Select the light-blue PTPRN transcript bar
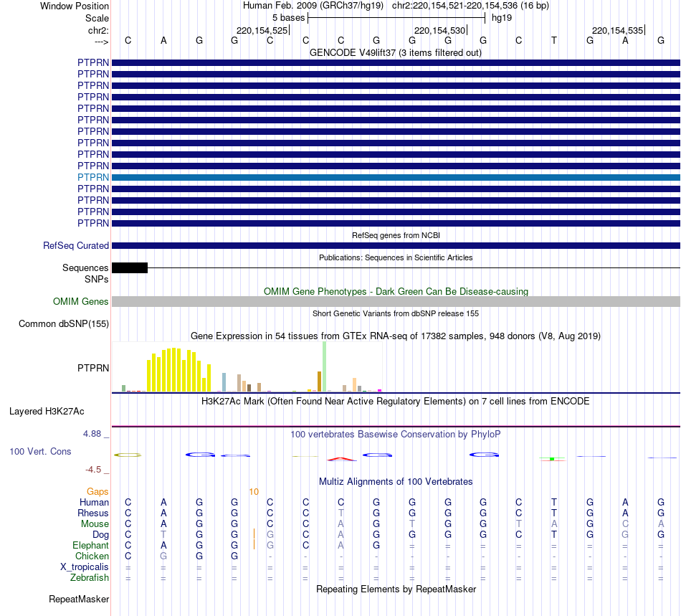The image size is (681, 616). point(396,177)
